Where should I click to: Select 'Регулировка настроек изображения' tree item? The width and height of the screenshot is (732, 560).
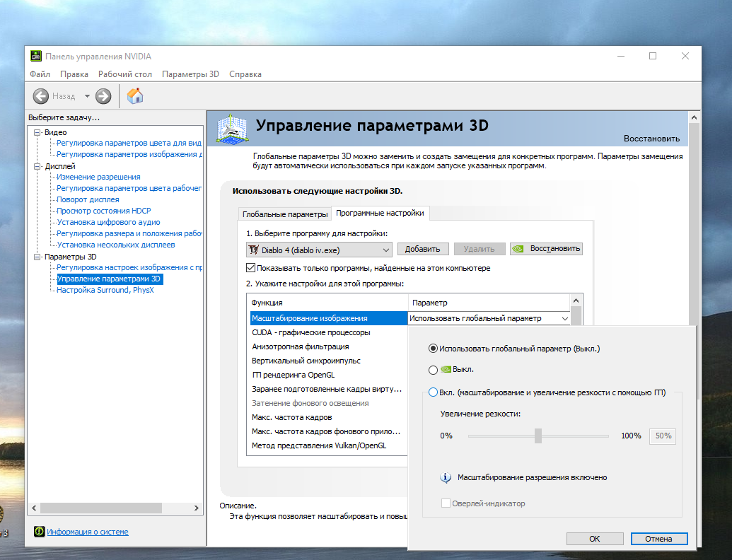129,267
